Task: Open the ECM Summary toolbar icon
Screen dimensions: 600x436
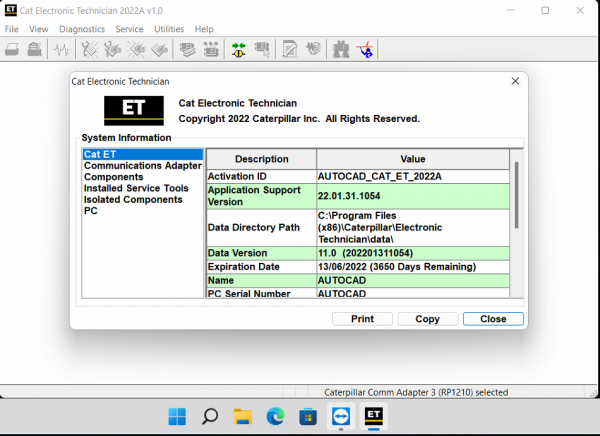Action: click(188, 49)
